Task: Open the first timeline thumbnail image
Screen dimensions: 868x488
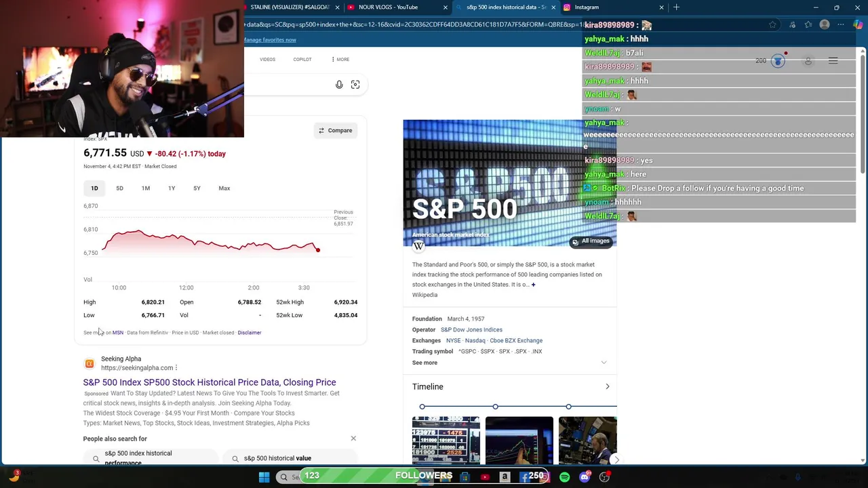Action: click(x=446, y=441)
